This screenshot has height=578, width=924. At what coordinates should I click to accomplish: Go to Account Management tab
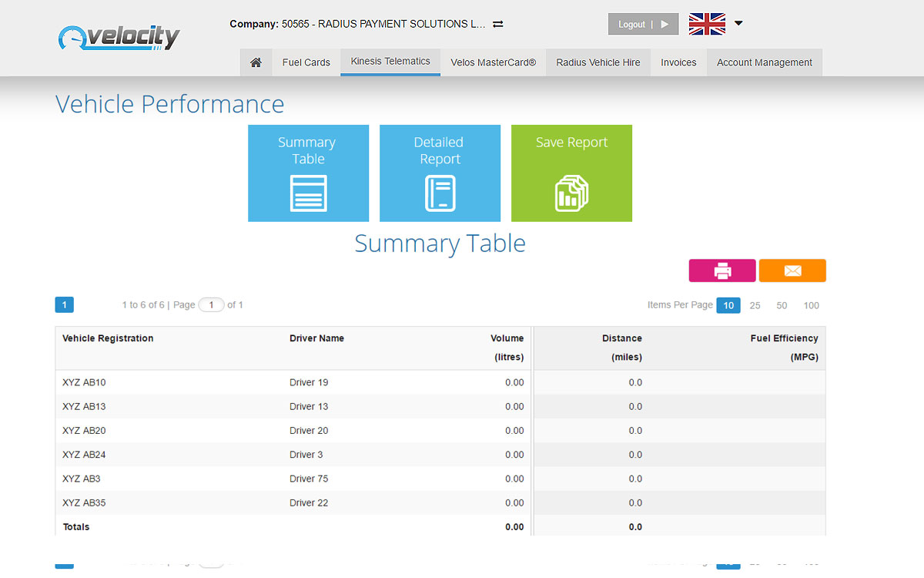pyautogui.click(x=765, y=62)
